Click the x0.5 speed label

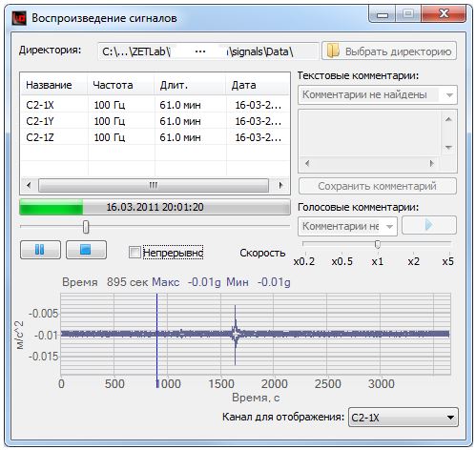click(x=342, y=261)
